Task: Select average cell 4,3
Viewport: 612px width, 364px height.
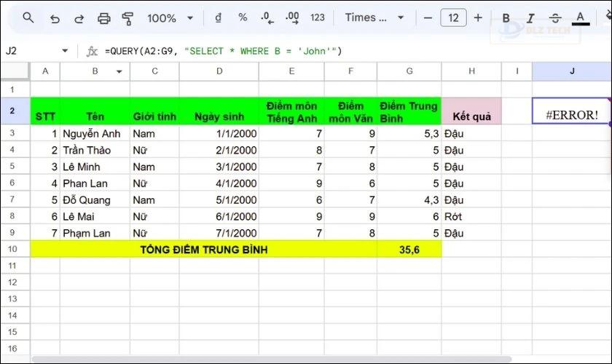Action: click(409, 199)
